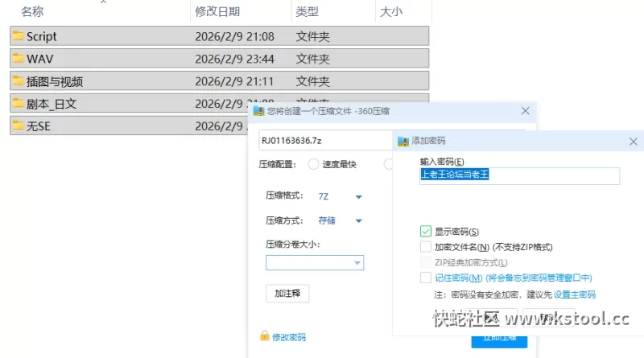Click the 输入密码 text field
Viewport: 644px width, 358px height.
pos(519,175)
